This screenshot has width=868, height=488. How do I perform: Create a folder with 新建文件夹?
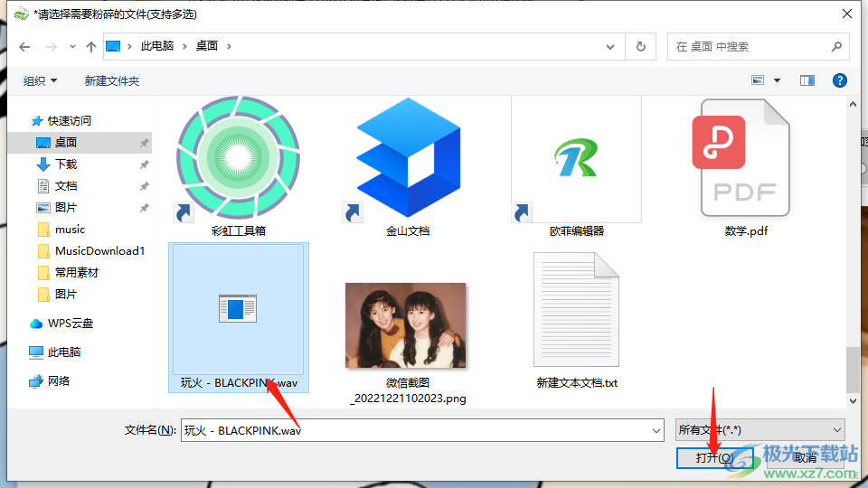[112, 80]
